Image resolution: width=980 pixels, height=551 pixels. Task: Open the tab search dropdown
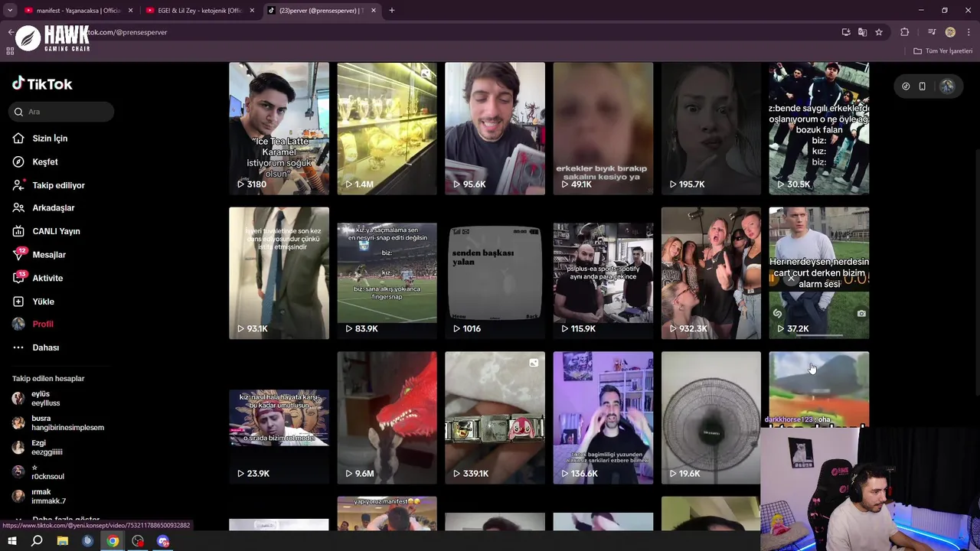pyautogui.click(x=10, y=11)
